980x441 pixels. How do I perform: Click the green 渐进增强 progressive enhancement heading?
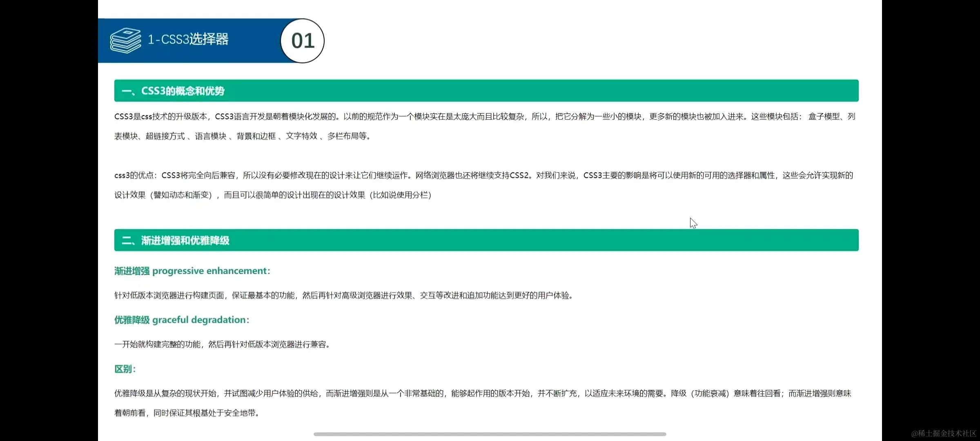[x=192, y=270]
